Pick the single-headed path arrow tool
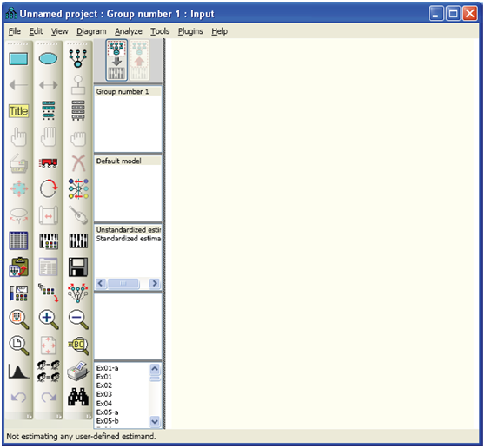This screenshot has width=485, height=448. coord(18,85)
